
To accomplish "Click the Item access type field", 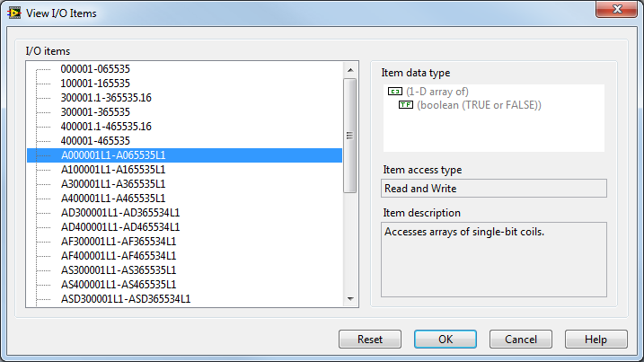I will click(494, 189).
